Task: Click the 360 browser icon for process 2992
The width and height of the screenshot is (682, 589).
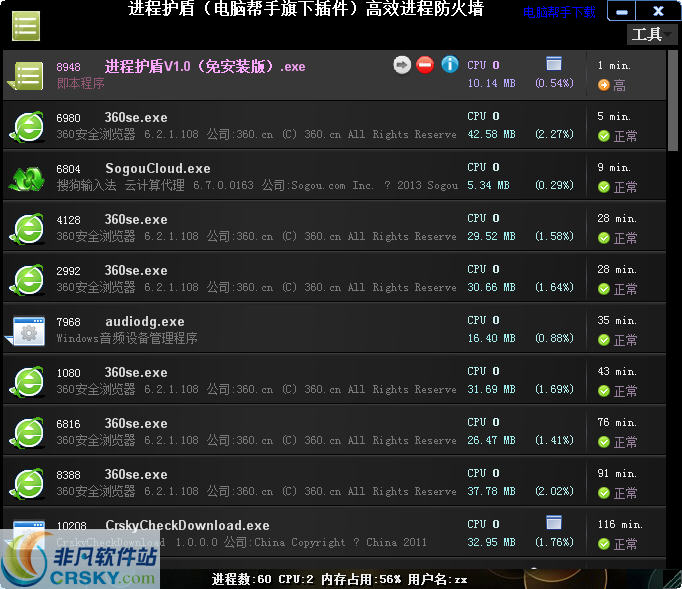Action: tap(27, 280)
